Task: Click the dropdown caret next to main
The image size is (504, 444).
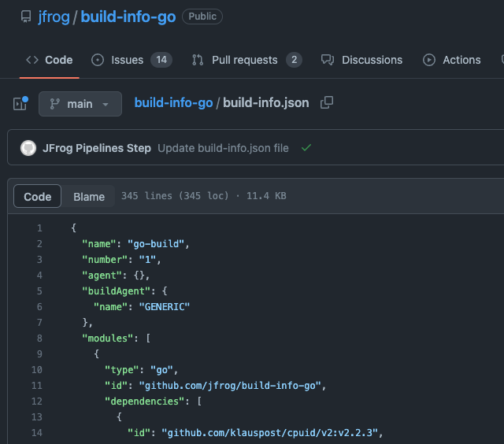Action: click(x=105, y=105)
